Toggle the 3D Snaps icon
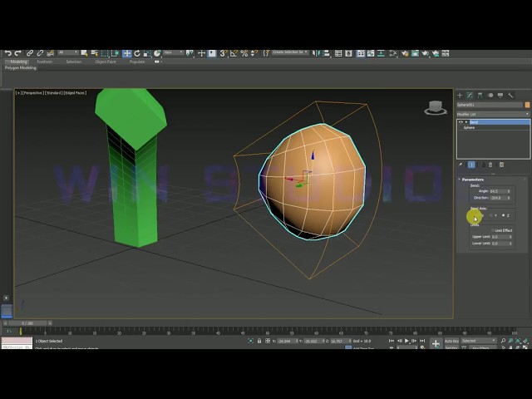Screen dimensions: 532x399 pyautogui.click(x=224, y=53)
